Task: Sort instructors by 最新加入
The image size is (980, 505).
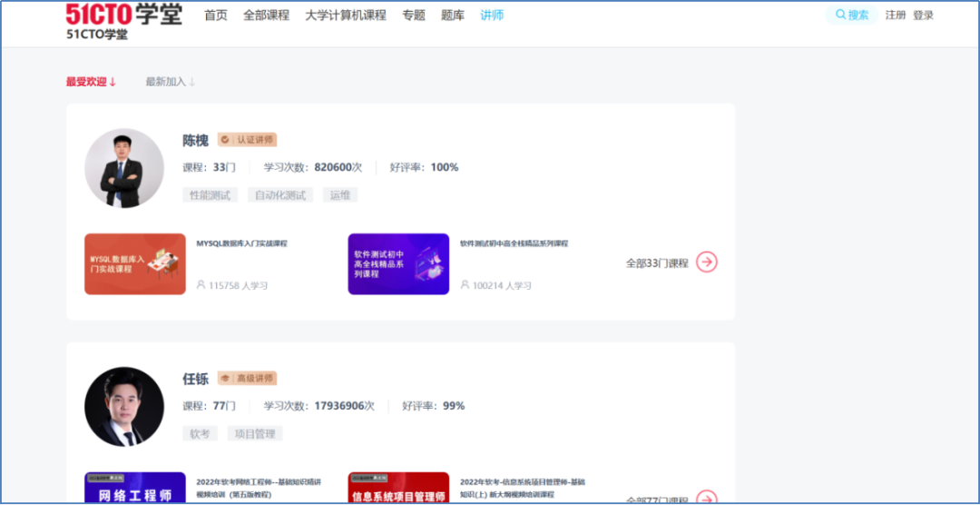Action: pos(171,82)
